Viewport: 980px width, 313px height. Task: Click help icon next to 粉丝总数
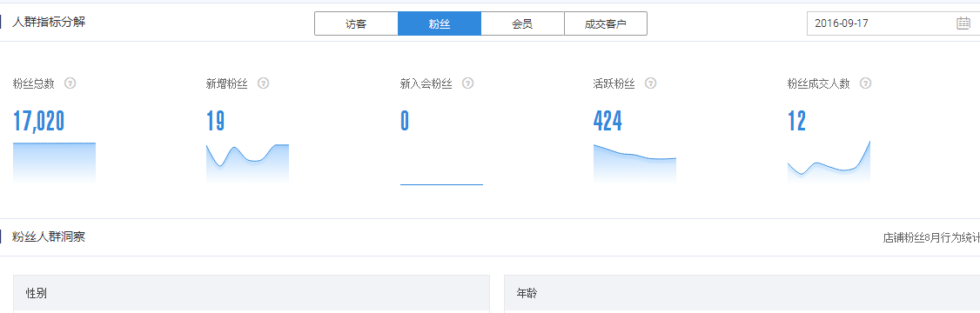click(x=70, y=83)
